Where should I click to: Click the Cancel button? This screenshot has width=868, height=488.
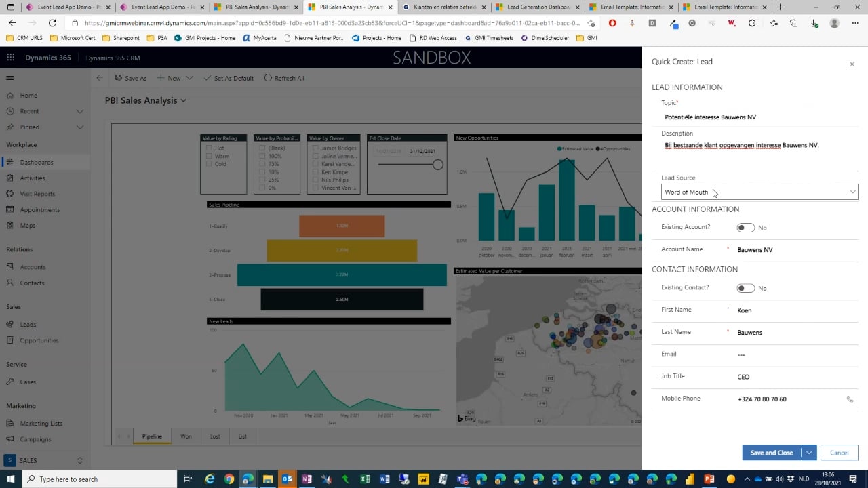pyautogui.click(x=839, y=453)
